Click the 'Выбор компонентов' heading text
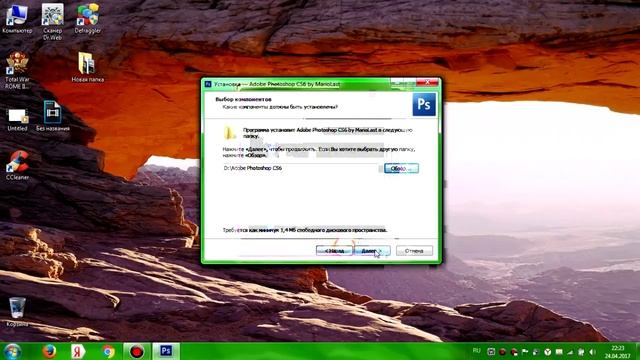 click(x=243, y=99)
